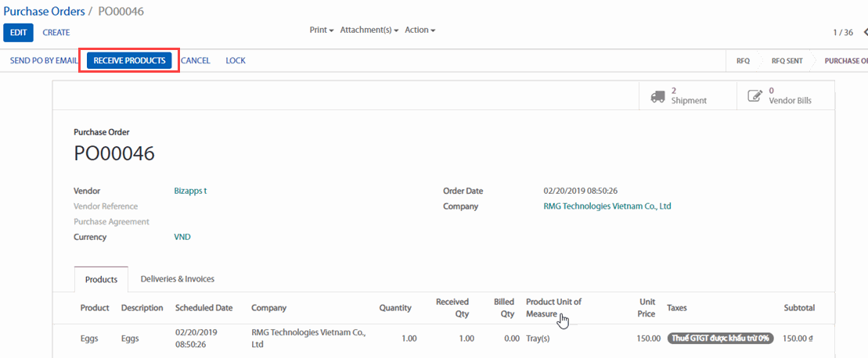Viewport: 868px width, 358px height.
Task: Open the Print dropdown menu
Action: 322,30
